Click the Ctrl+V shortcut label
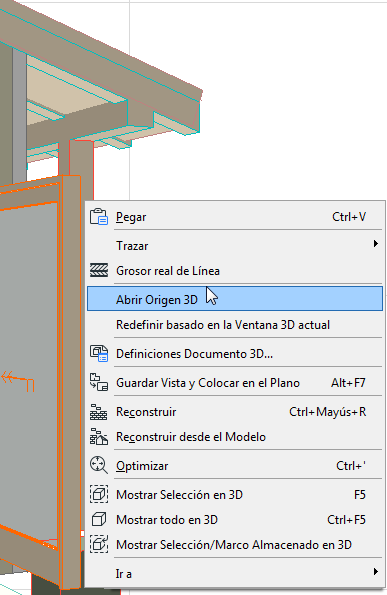The image size is (387, 595). (349, 217)
